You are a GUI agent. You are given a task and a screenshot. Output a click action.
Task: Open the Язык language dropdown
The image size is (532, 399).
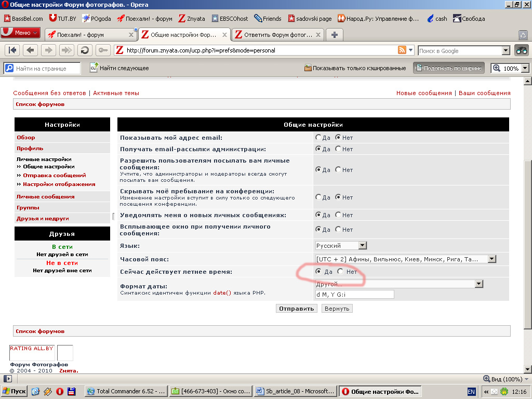341,245
